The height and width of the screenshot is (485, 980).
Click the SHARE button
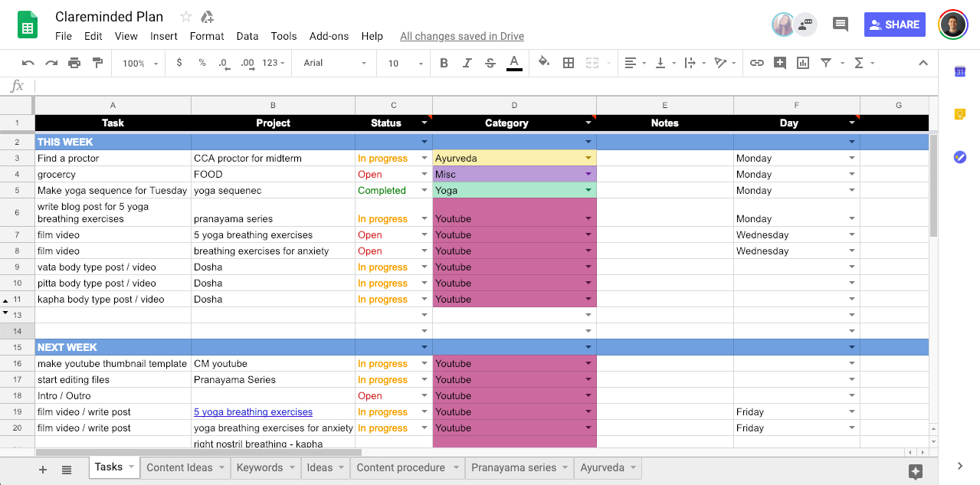(894, 25)
